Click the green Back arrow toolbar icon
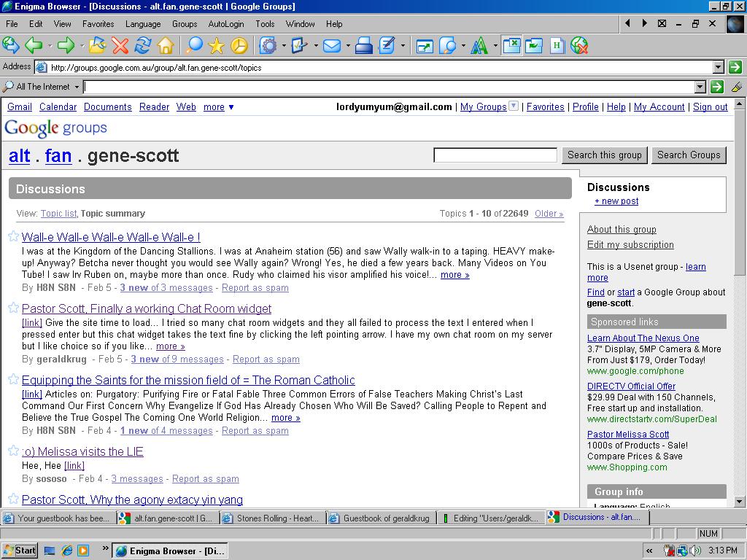Screen dimensions: 747x560 34,46
